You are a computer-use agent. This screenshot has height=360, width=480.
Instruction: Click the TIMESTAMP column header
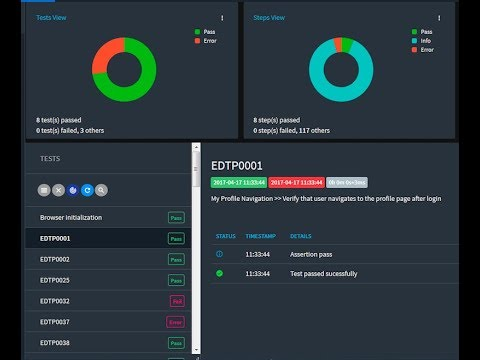point(261,236)
